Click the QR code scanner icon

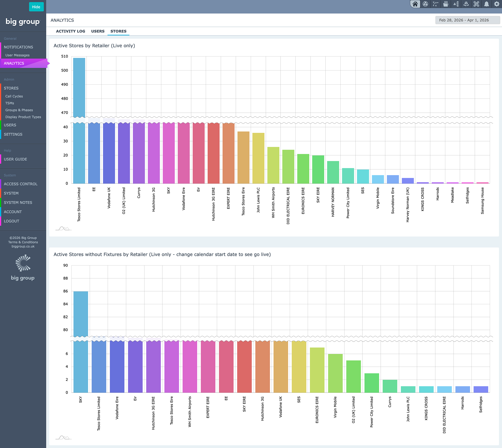[x=476, y=4]
